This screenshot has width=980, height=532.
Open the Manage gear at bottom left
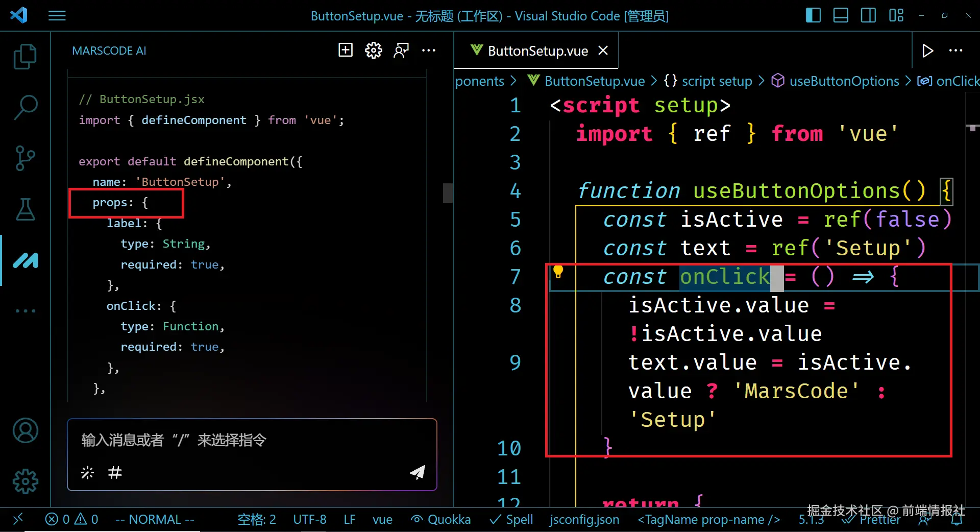[25, 481]
